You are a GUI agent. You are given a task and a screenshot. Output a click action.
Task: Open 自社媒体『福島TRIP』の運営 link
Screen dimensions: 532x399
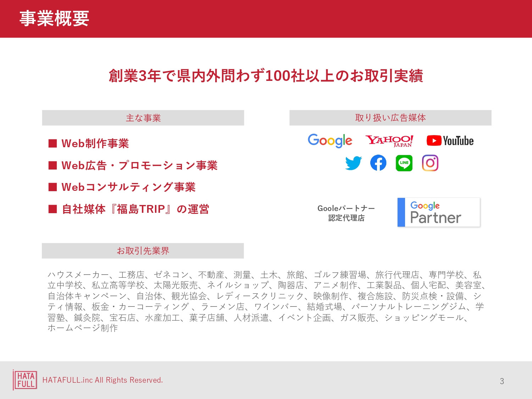[135, 209]
